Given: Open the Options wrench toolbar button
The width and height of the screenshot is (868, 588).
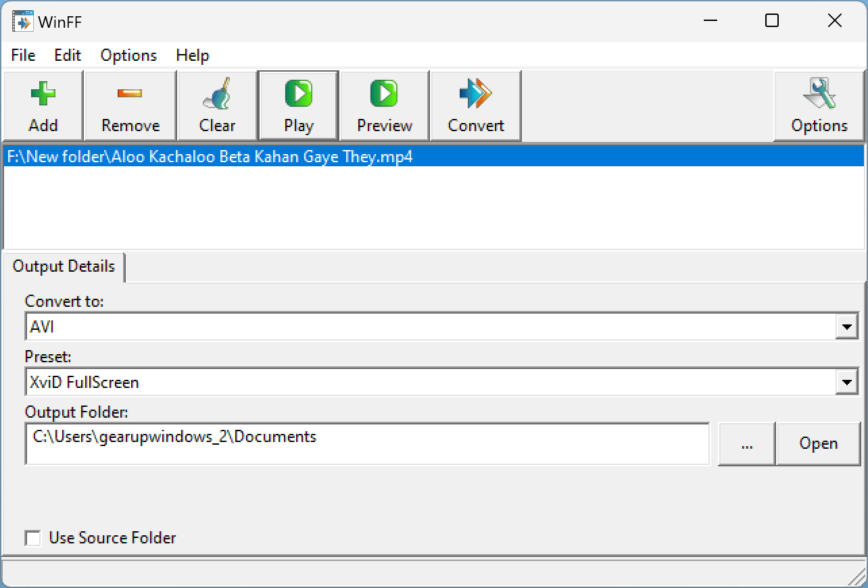Looking at the screenshot, I should click(819, 106).
